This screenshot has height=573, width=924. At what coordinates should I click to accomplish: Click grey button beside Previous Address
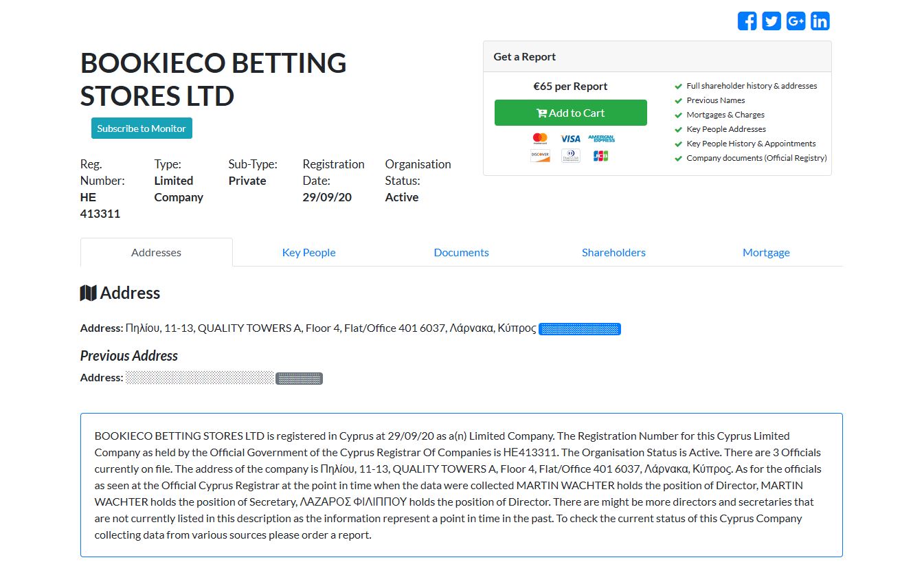pos(299,379)
